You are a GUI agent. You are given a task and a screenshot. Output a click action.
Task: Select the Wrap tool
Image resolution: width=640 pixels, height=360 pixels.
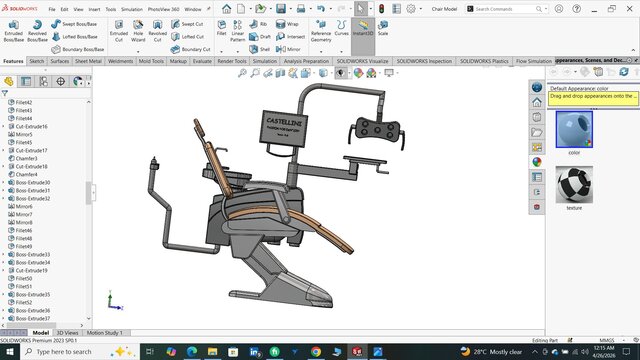(x=287, y=24)
